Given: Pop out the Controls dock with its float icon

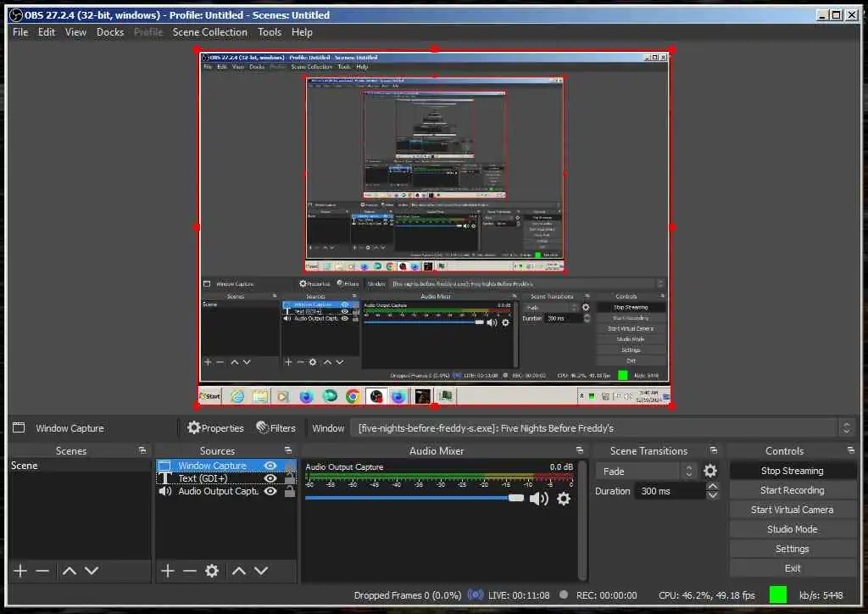Looking at the screenshot, I should [851, 450].
